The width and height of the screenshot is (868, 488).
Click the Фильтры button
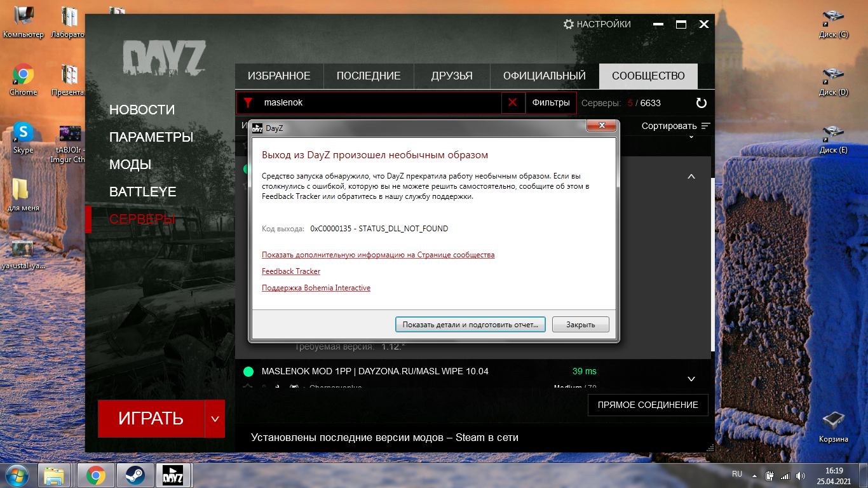[x=551, y=102]
